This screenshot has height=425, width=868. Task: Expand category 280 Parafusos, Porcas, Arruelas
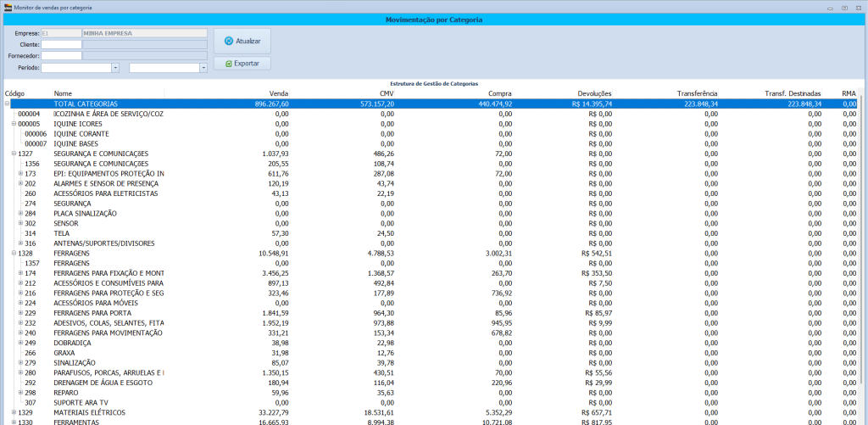(20, 372)
